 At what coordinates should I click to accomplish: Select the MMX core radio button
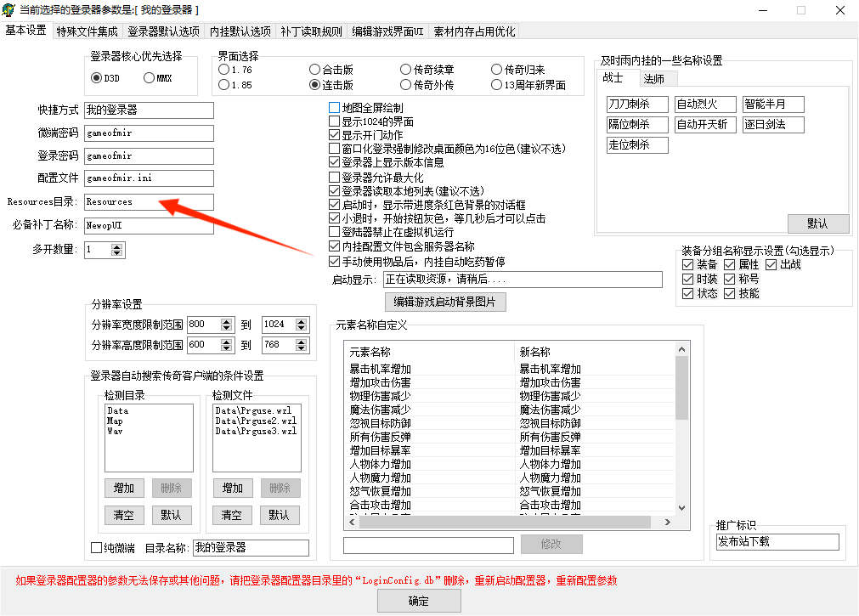(150, 78)
